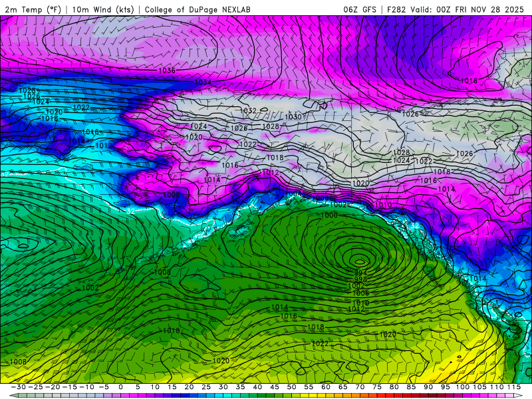Click the 50 value on the temperature scale
The height and width of the screenshot is (399, 532).
pos(291,387)
